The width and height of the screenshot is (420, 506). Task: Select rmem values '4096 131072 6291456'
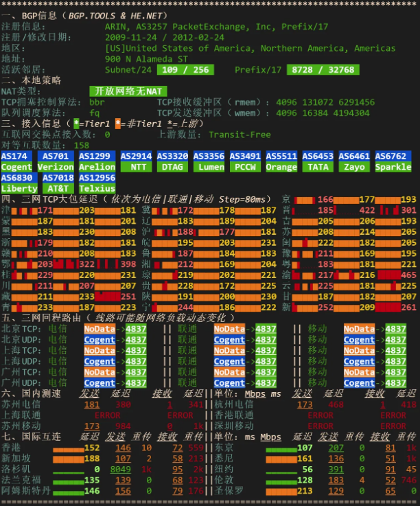pyautogui.click(x=325, y=102)
